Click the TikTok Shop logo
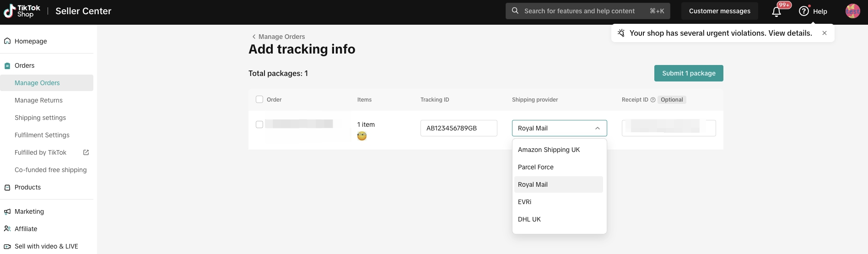 click(22, 11)
